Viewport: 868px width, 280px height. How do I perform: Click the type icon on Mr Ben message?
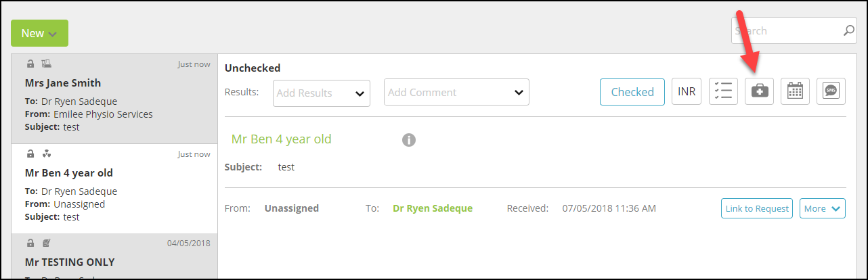tap(47, 154)
